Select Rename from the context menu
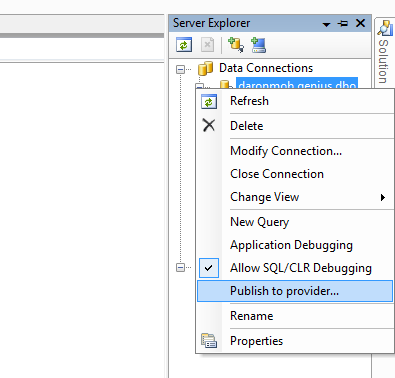This screenshot has width=395, height=378. pyautogui.click(x=295, y=316)
